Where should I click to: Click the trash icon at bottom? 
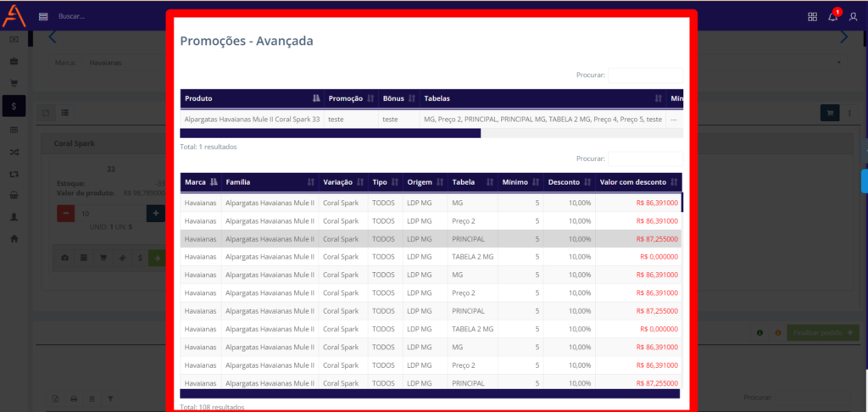[x=92, y=398]
